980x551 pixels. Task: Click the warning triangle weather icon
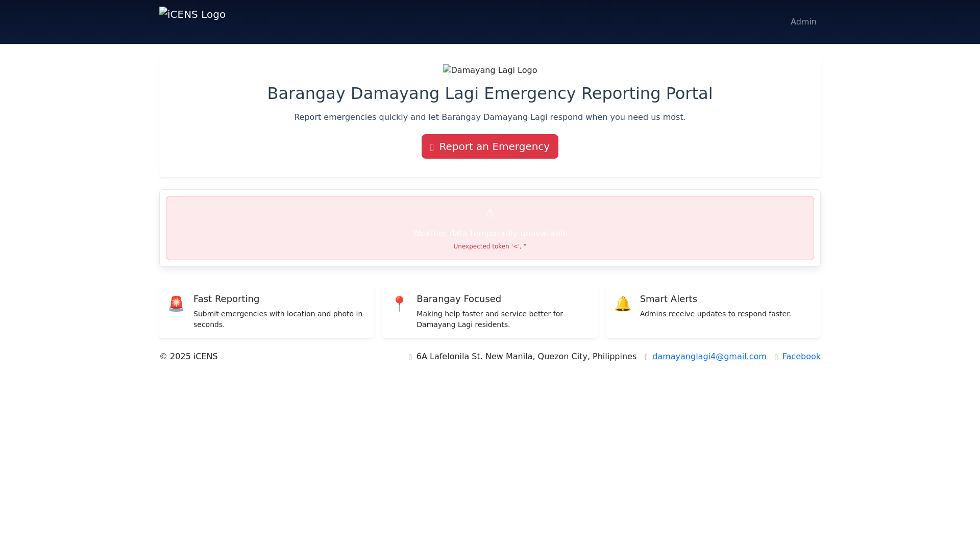(x=489, y=213)
